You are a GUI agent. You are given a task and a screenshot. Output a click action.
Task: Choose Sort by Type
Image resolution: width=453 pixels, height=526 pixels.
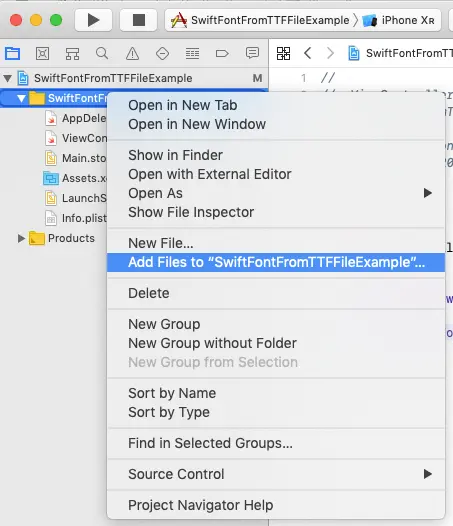[276, 412]
